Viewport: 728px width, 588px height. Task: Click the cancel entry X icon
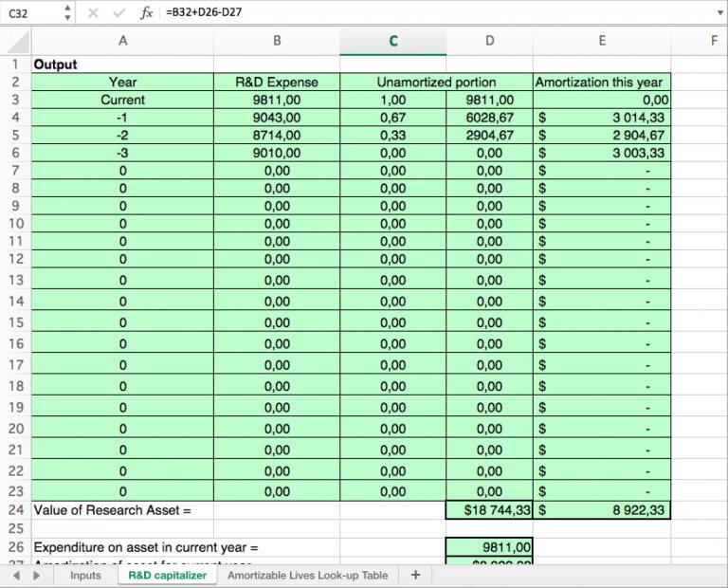point(93,13)
